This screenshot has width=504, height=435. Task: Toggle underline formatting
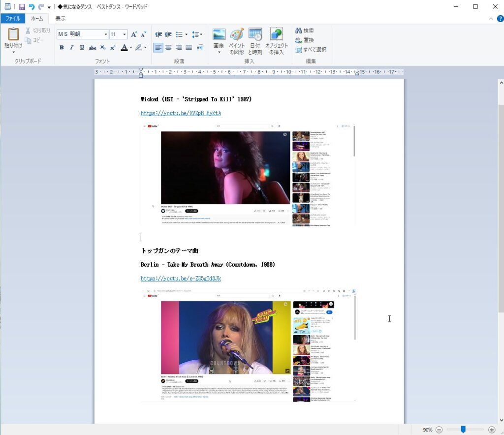[82, 48]
